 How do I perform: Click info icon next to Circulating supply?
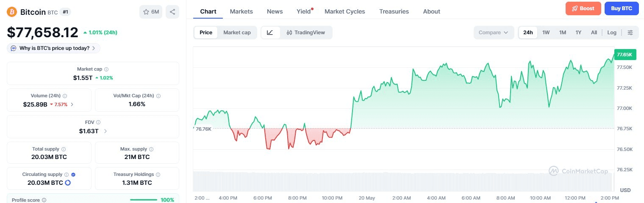click(x=67, y=174)
